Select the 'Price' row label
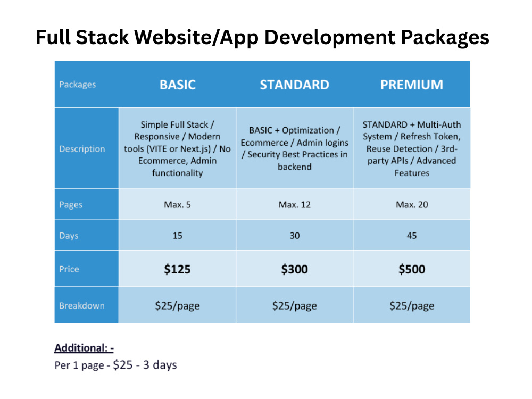The image size is (532, 399). click(87, 269)
